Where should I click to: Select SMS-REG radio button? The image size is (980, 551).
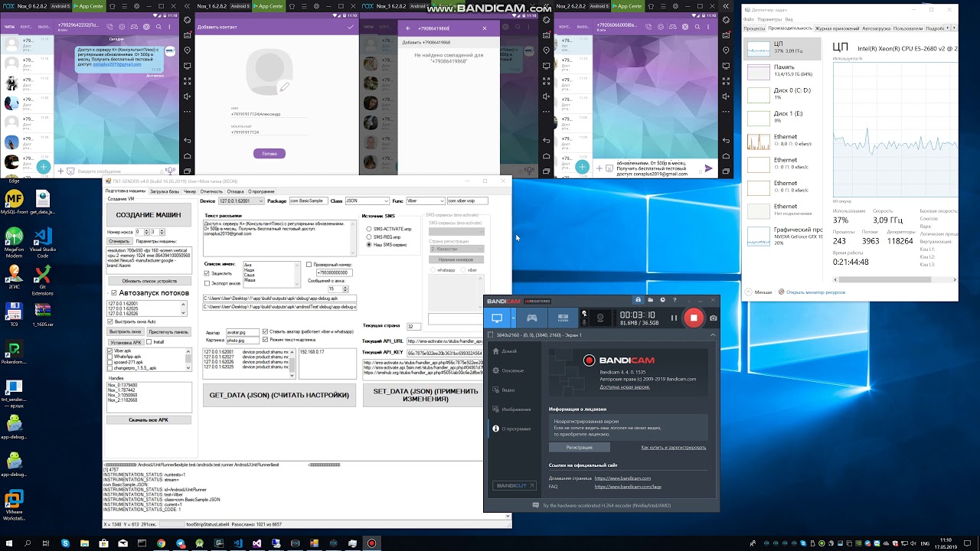[x=369, y=236]
